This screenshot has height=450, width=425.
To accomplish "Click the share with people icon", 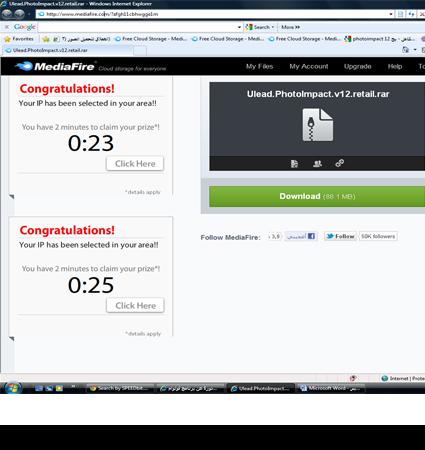I will point(317,164).
